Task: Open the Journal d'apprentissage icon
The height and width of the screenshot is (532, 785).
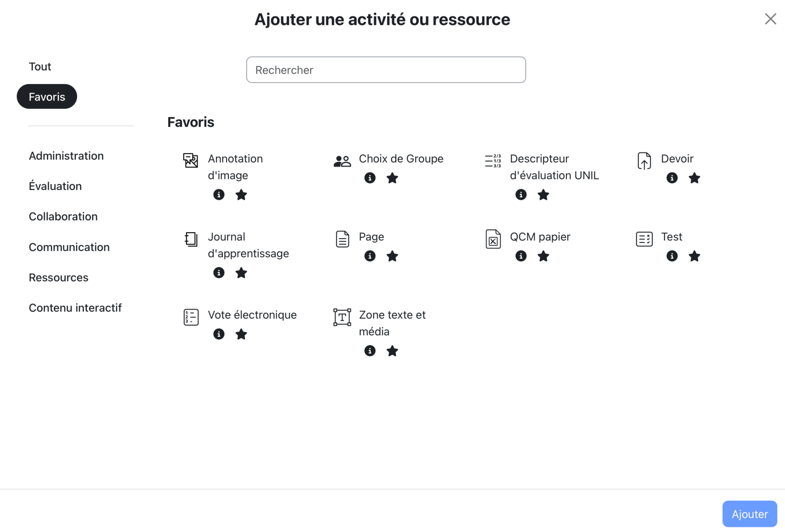Action: 191,239
